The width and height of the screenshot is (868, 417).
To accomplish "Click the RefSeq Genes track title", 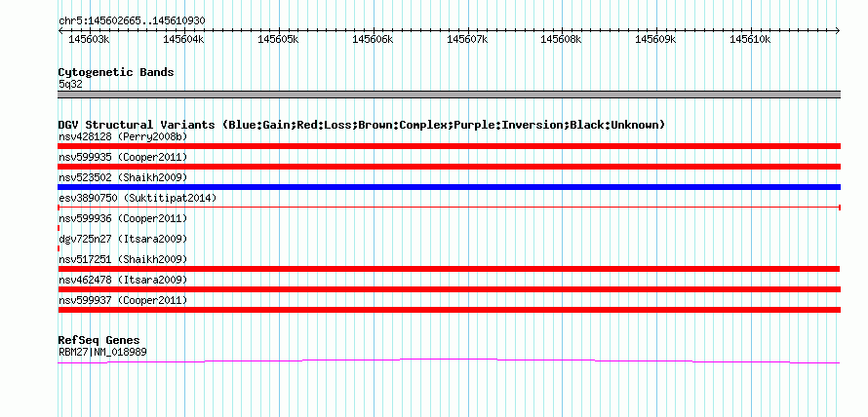I will [99, 340].
